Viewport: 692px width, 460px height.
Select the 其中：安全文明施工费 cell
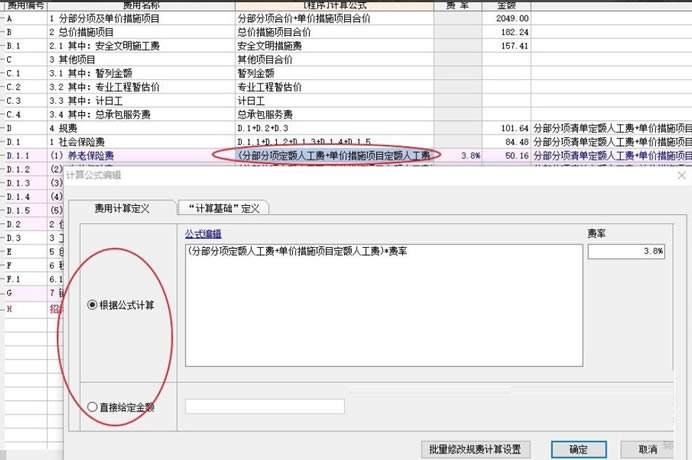141,46
